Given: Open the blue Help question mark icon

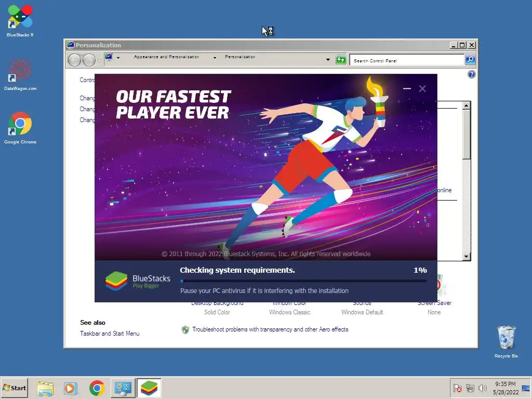Looking at the screenshot, I should (x=471, y=75).
